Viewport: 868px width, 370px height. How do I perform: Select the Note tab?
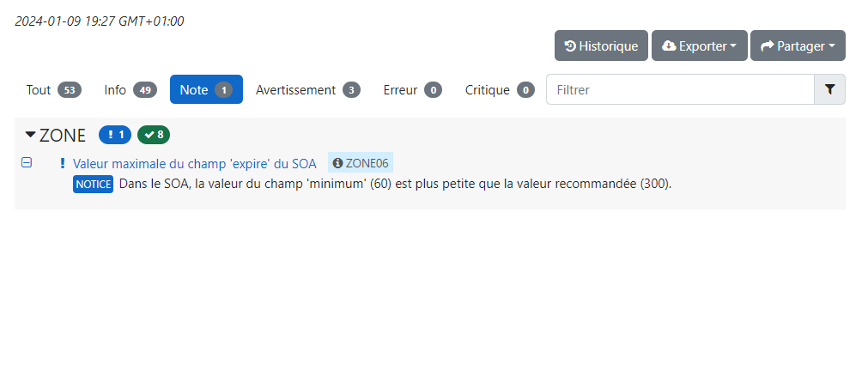click(205, 89)
